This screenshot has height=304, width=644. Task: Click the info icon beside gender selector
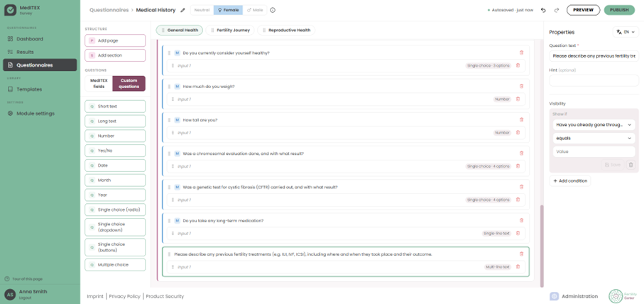pyautogui.click(x=273, y=10)
